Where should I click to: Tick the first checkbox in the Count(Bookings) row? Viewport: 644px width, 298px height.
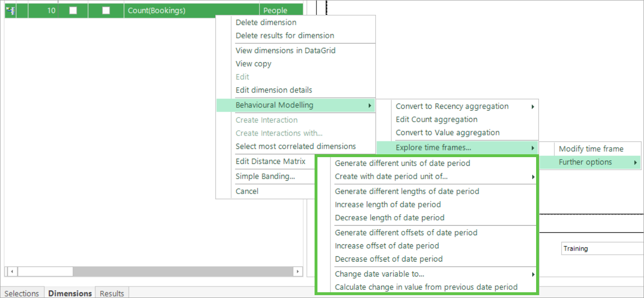click(x=73, y=11)
